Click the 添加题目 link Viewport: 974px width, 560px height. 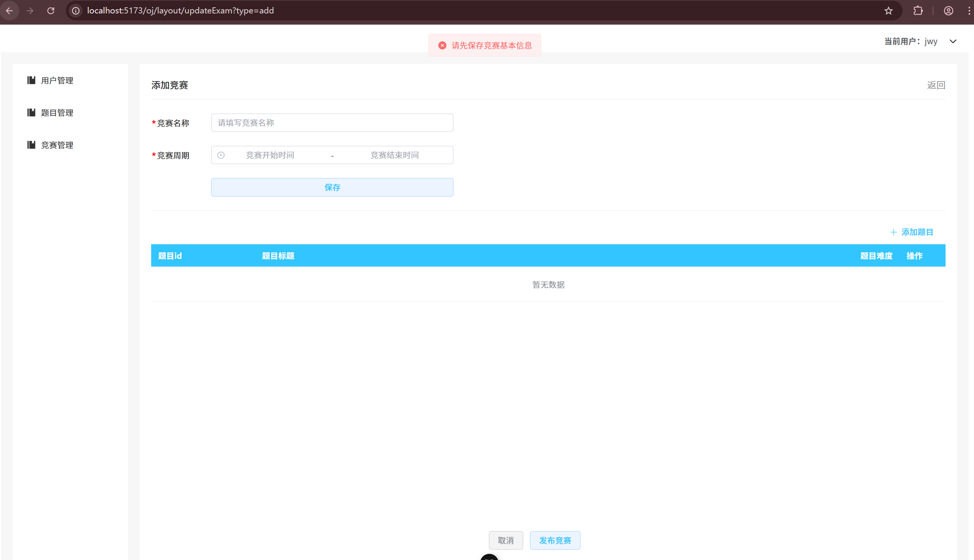click(x=917, y=232)
